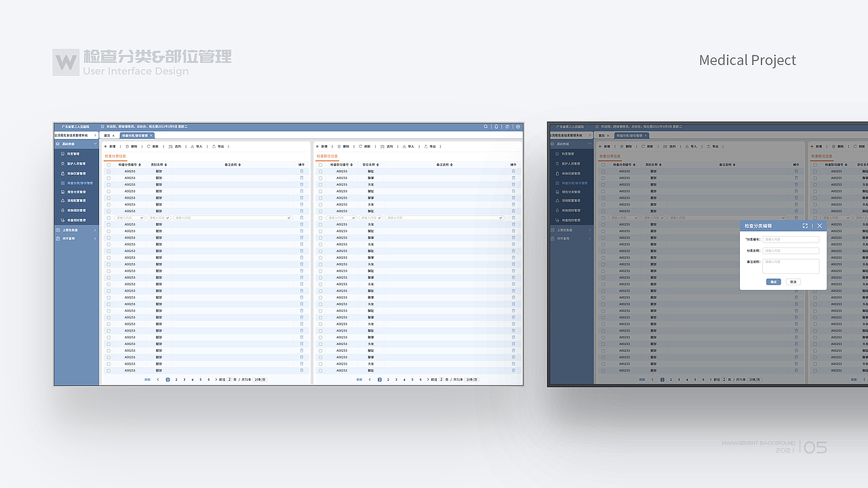Click the 备注说明 textarea in the dialog
Viewport: 868px width, 488px height.
791,266
